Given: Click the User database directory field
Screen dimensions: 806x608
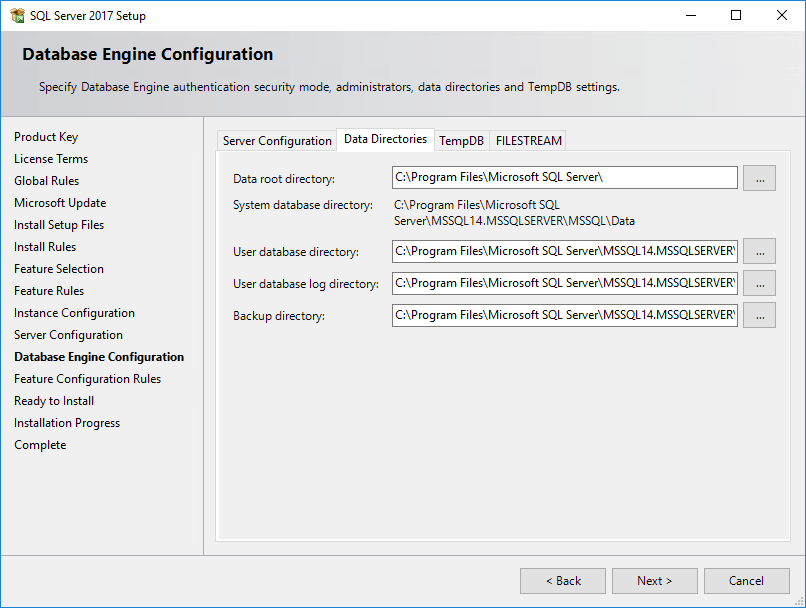Looking at the screenshot, I should point(564,251).
